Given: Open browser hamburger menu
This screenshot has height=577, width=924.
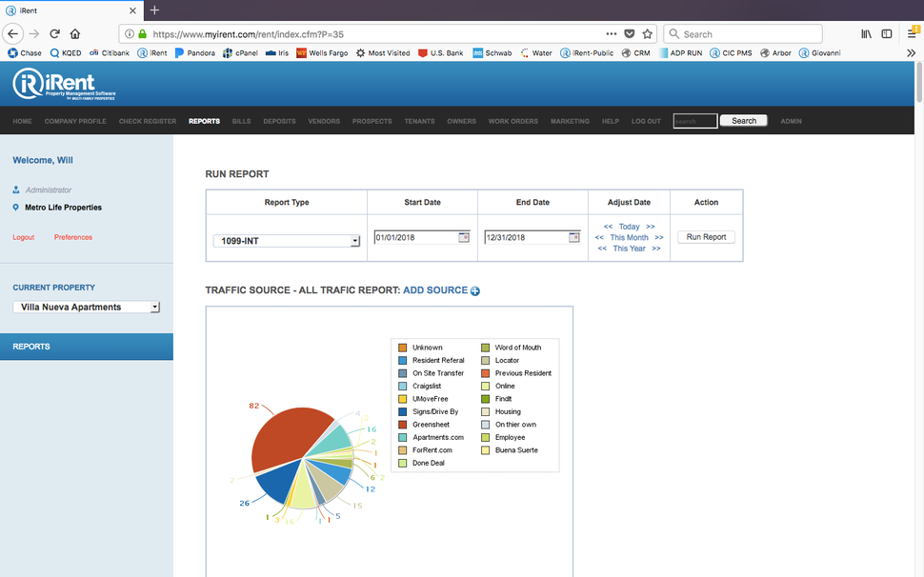Looking at the screenshot, I should click(x=913, y=34).
